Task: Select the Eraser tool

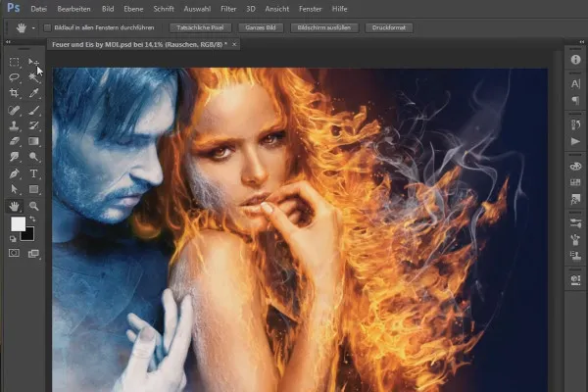Action: point(15,141)
